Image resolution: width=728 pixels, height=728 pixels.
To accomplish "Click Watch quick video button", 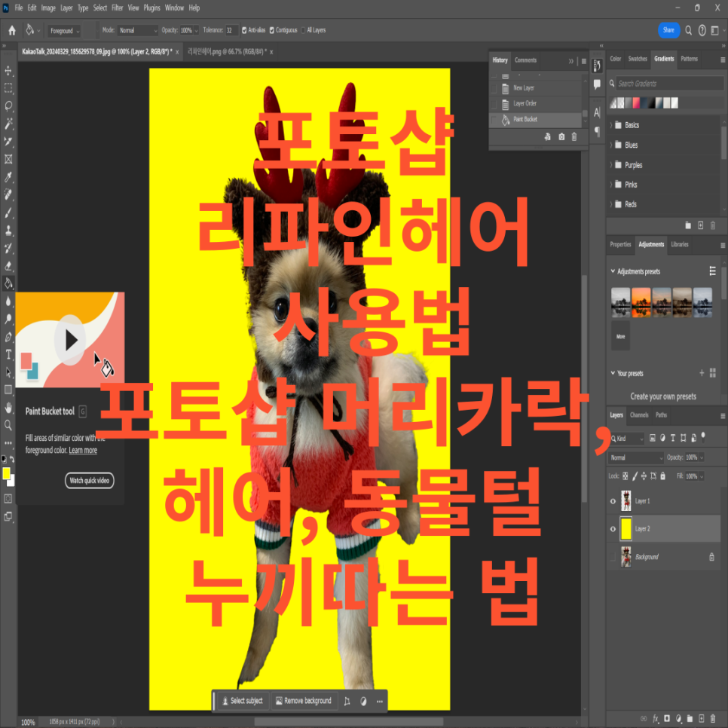I will coord(90,481).
